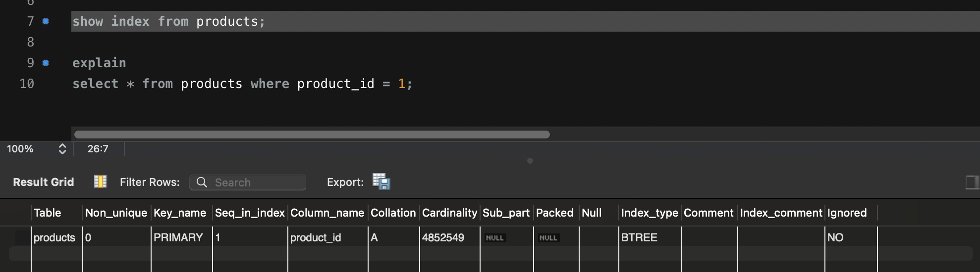The width and height of the screenshot is (980, 272).
Task: Click the Index_type column header
Action: [x=649, y=213]
